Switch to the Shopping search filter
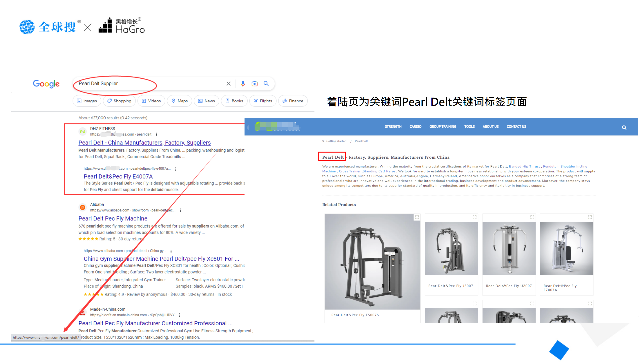Screen dimensions: 644x362 pos(119,101)
